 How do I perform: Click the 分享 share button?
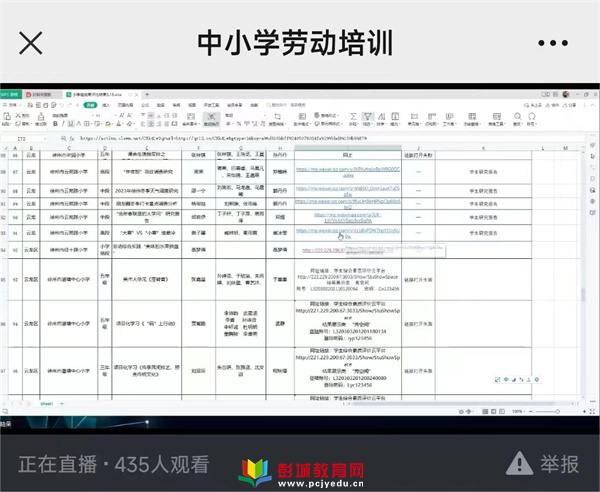569,105
